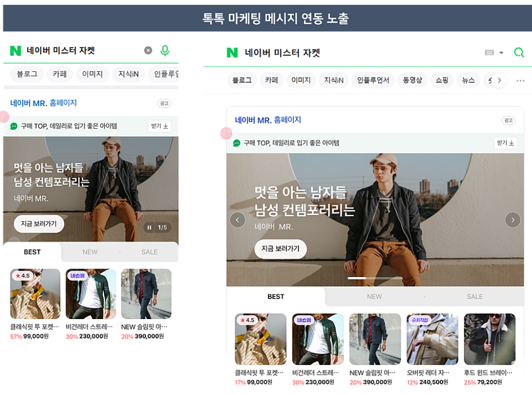Select NEW tab in desktop product list
The height and width of the screenshot is (394, 532).
click(374, 296)
